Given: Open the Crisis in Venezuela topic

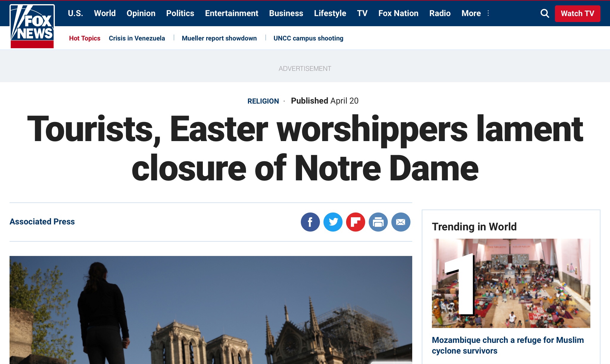Looking at the screenshot, I should coord(137,38).
